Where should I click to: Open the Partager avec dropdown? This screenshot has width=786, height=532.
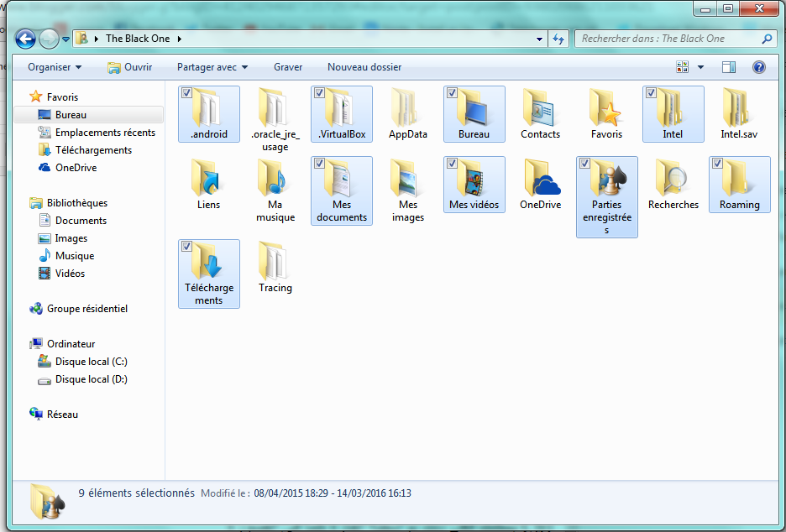point(212,67)
